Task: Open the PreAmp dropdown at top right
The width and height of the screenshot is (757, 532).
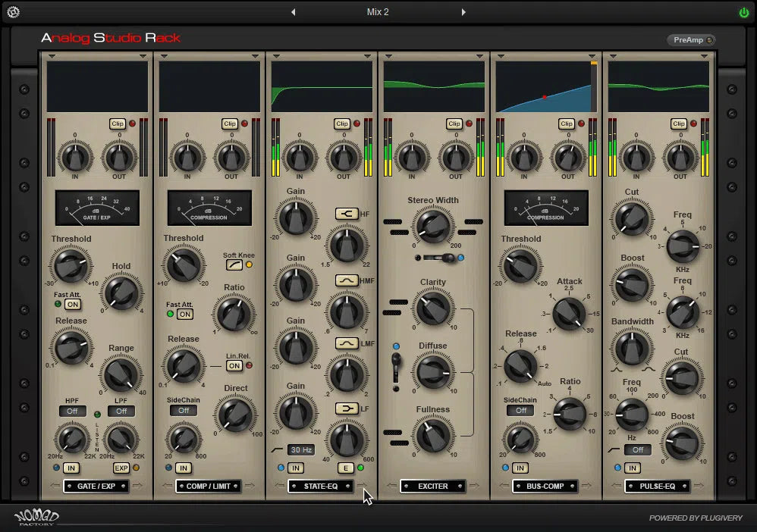Action: (x=689, y=39)
